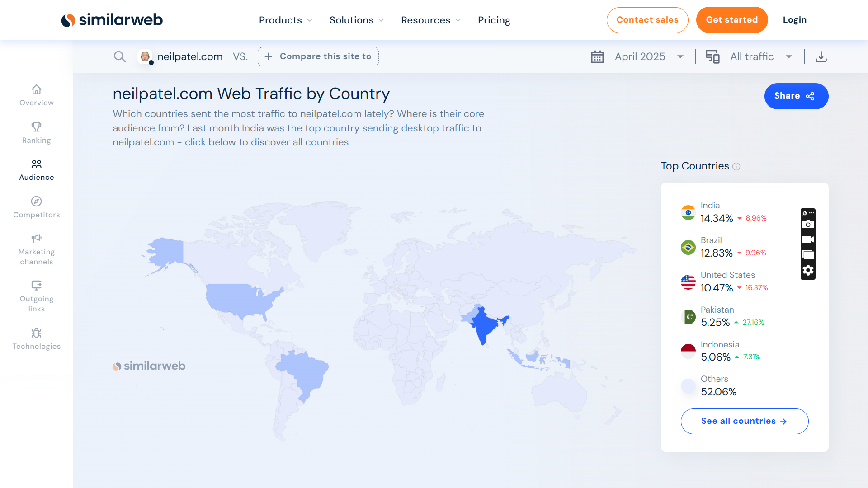This screenshot has width=868, height=488.
Task: Go to the Pricing page
Action: point(494,20)
